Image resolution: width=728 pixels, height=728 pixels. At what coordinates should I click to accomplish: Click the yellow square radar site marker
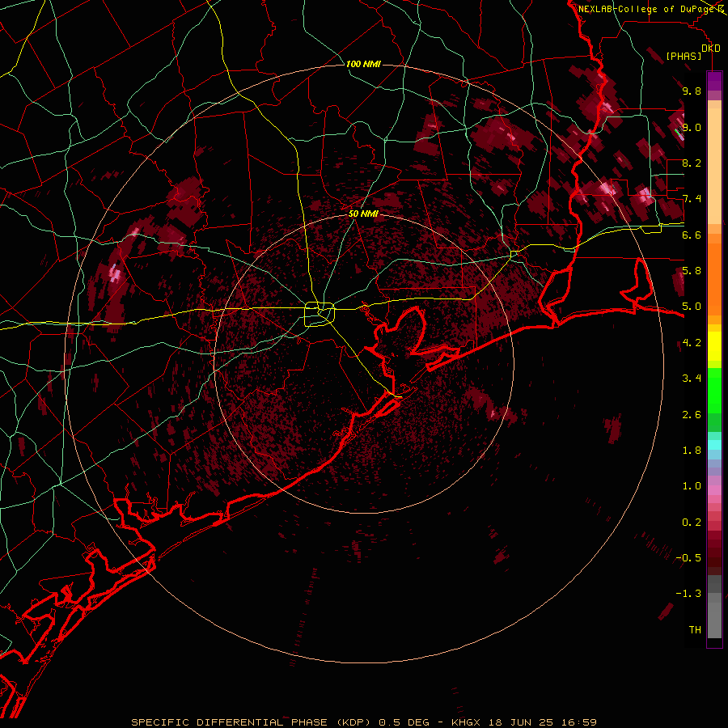point(319,315)
